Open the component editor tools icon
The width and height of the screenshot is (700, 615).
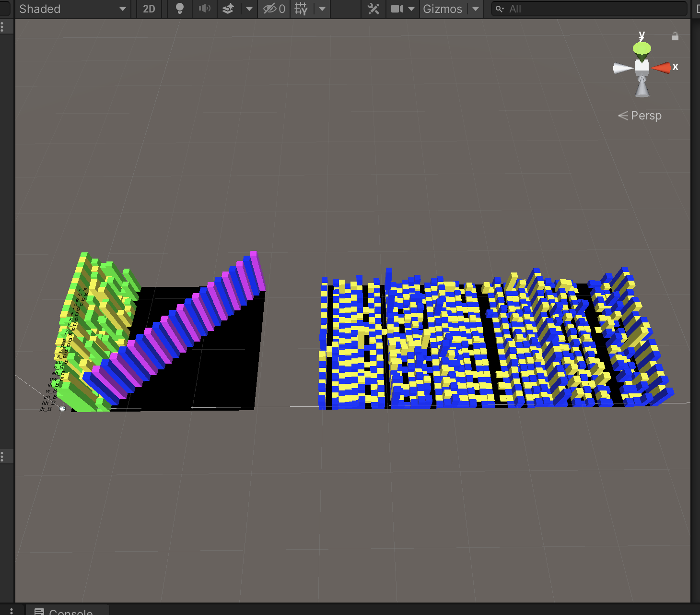373,9
